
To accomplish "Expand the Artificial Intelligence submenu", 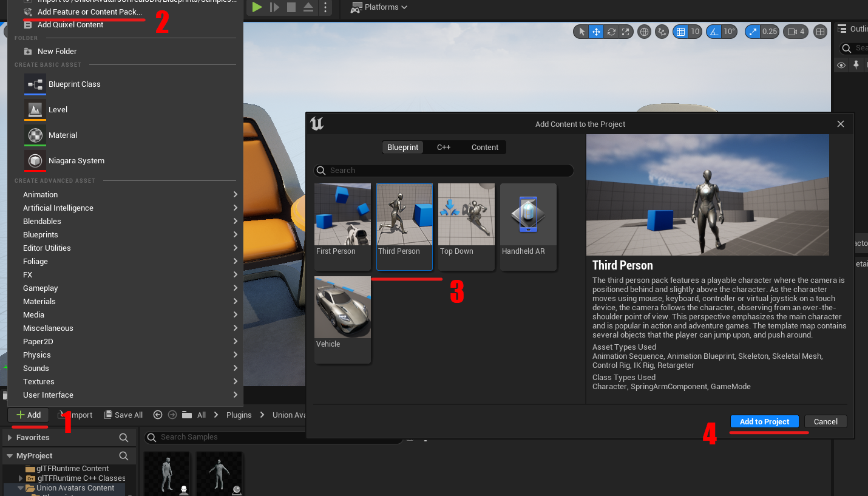I will [125, 208].
